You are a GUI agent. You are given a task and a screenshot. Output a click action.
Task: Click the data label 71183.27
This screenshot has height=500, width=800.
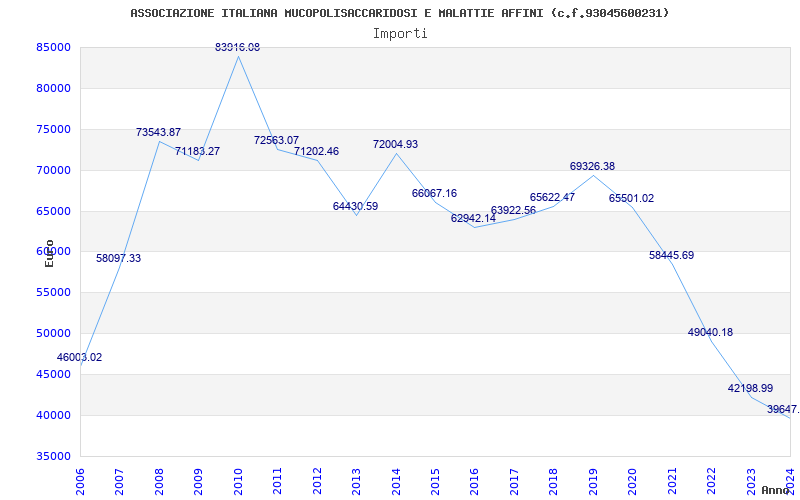197,151
